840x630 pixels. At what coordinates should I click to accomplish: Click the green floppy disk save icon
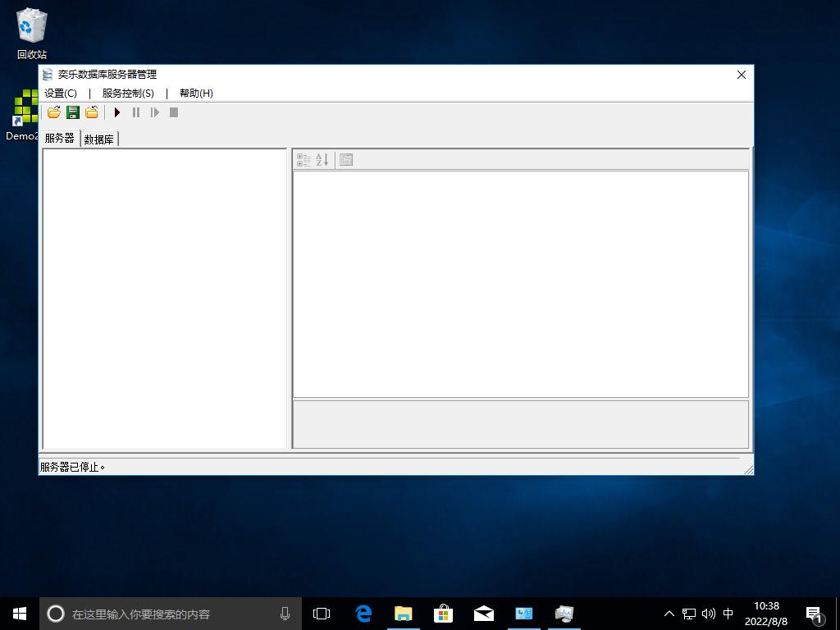click(x=73, y=112)
